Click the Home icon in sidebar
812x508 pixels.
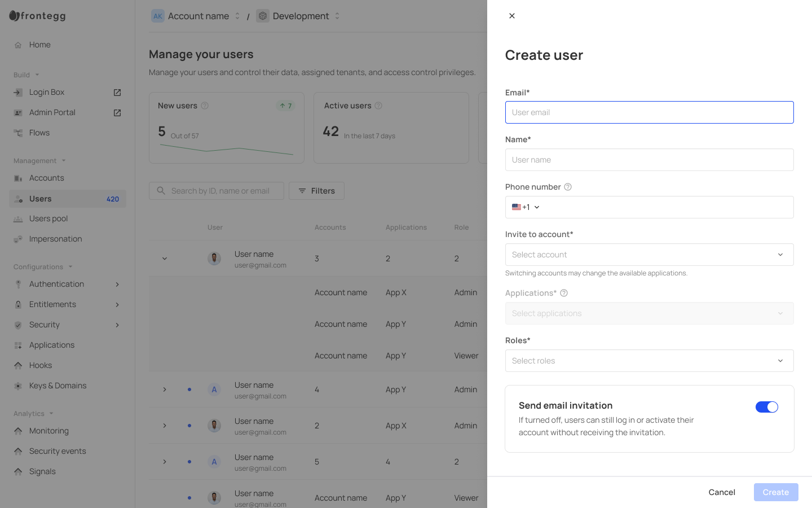point(18,45)
